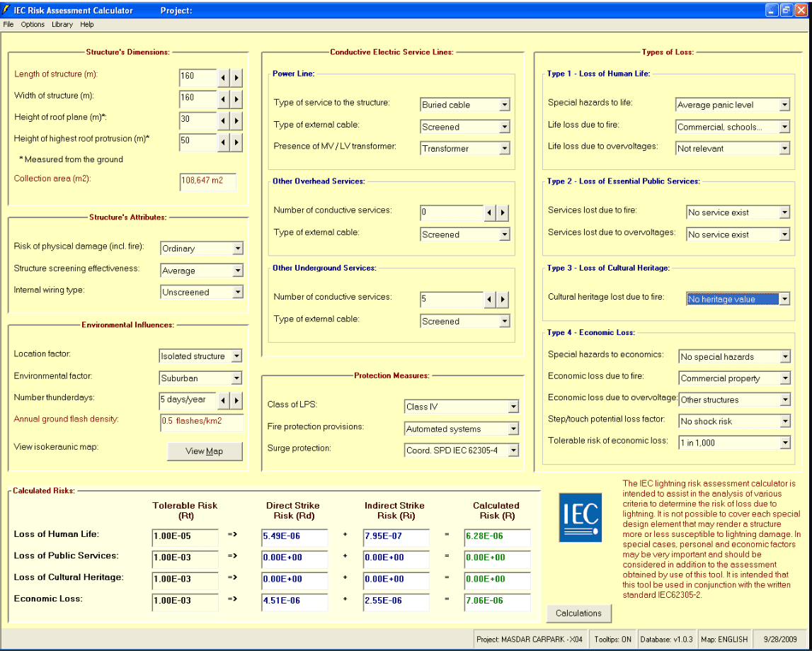Screen dimensions: 812x651
Task: Open the Options menu
Action: 33,24
